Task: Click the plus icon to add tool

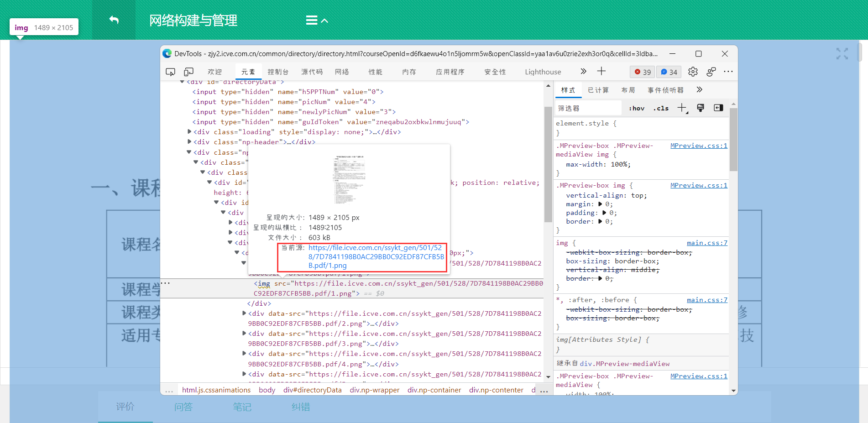Action: 601,71
